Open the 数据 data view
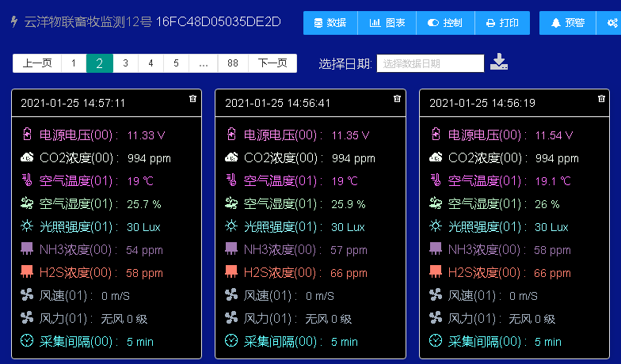Image resolution: width=621 pixels, height=364 pixels. pyautogui.click(x=330, y=23)
